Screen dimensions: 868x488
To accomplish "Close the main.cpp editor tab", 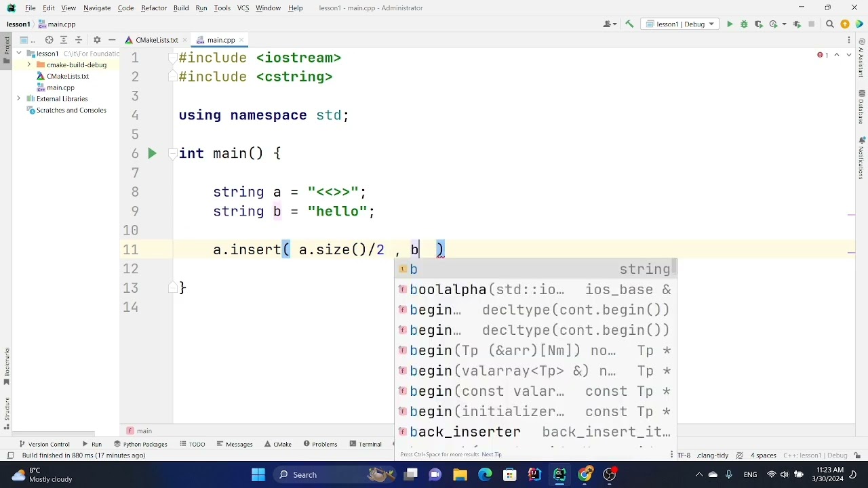I will 241,40.
